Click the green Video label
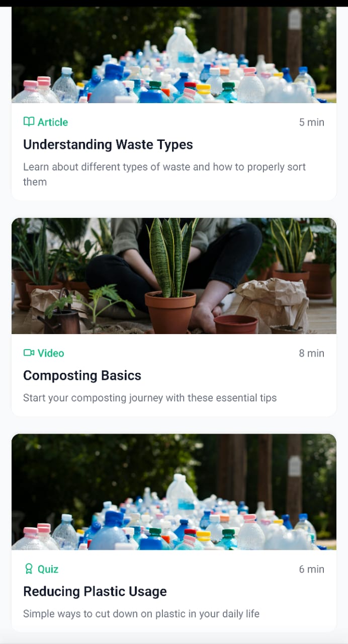This screenshot has width=348, height=644. point(51,353)
